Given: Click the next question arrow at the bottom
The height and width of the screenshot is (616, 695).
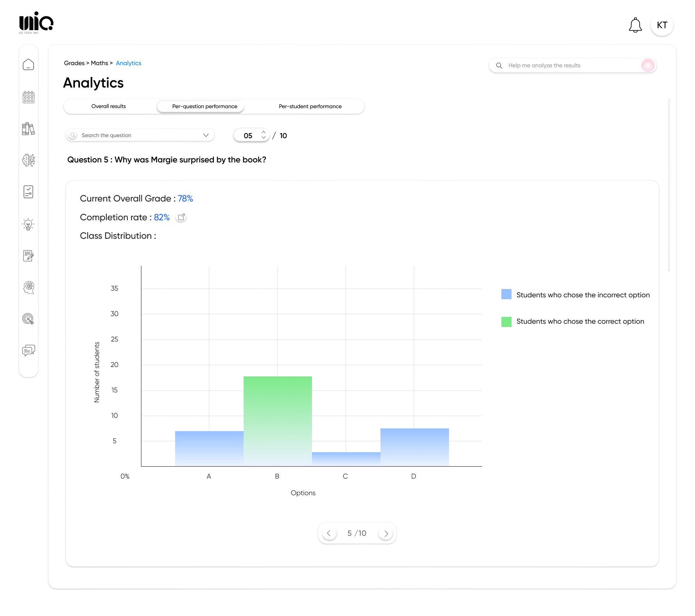Looking at the screenshot, I should pos(386,533).
